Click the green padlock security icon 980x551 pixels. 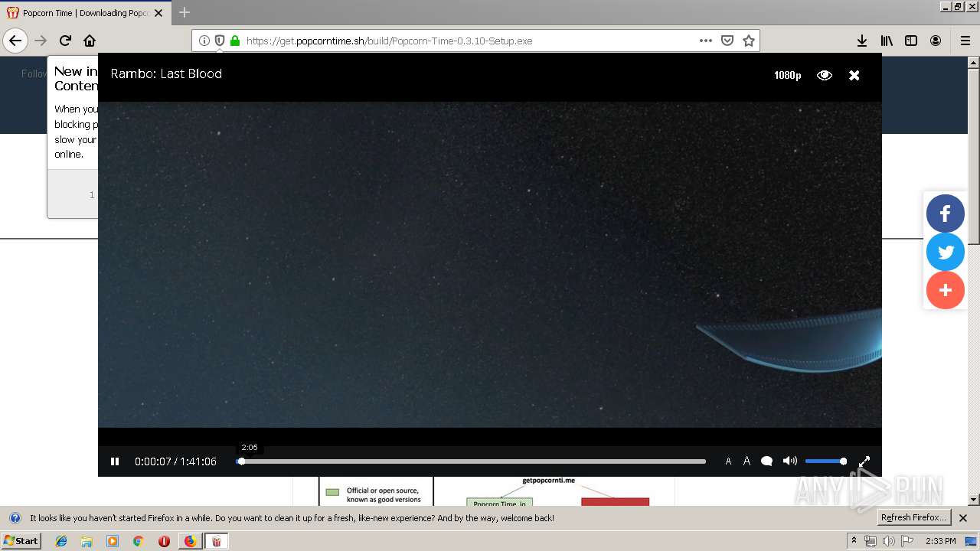tap(235, 41)
